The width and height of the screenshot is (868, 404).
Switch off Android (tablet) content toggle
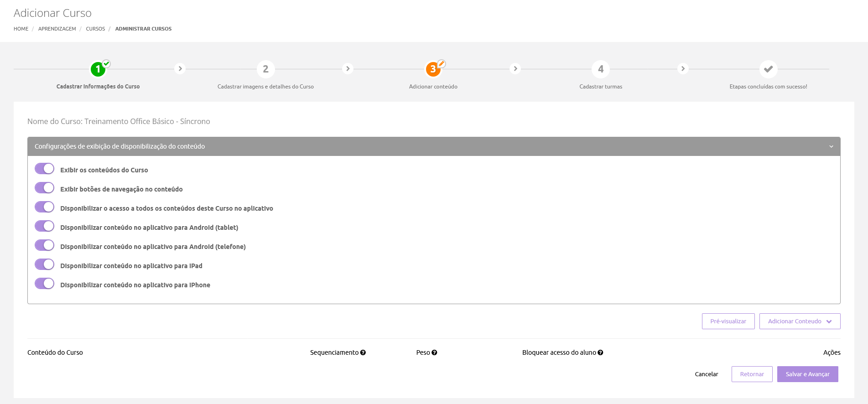pos(45,226)
